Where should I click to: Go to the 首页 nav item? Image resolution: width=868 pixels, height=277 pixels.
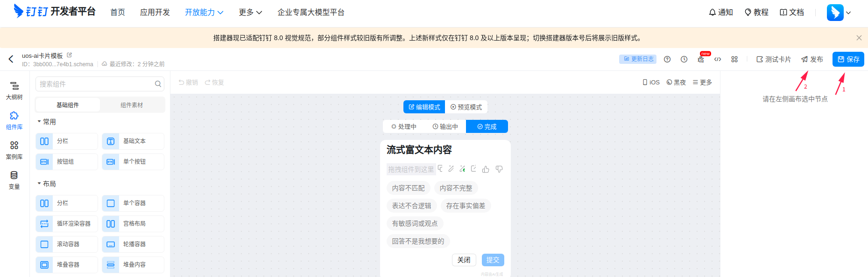click(x=118, y=13)
